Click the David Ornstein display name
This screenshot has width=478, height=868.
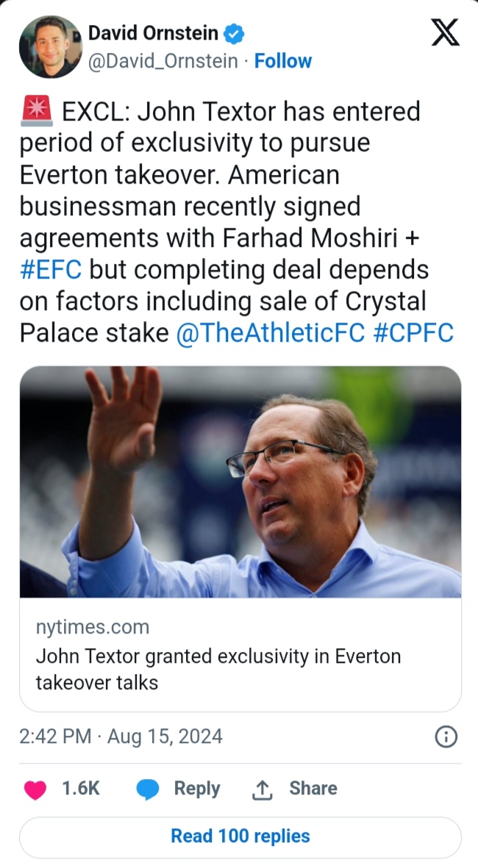[153, 33]
